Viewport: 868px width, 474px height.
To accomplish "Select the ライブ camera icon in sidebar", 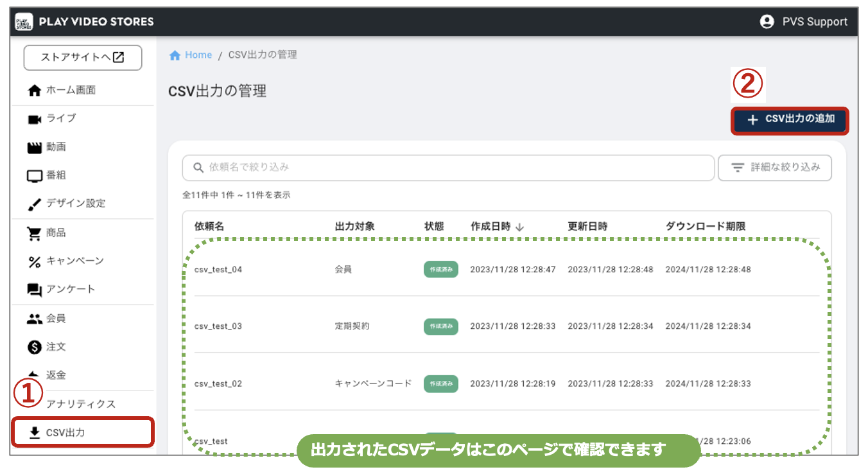I will (x=34, y=119).
